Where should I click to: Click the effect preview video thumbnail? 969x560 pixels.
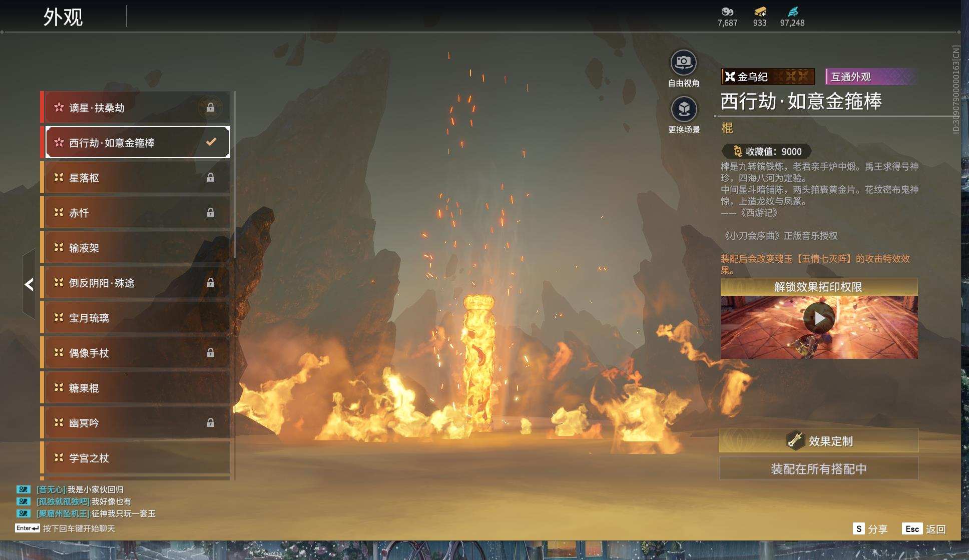(x=819, y=327)
